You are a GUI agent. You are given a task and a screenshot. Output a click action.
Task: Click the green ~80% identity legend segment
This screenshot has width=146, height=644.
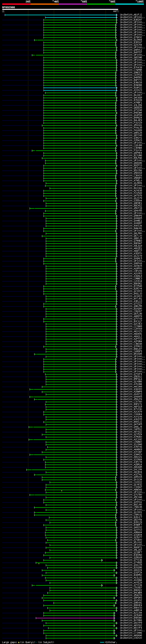pos(101,4)
